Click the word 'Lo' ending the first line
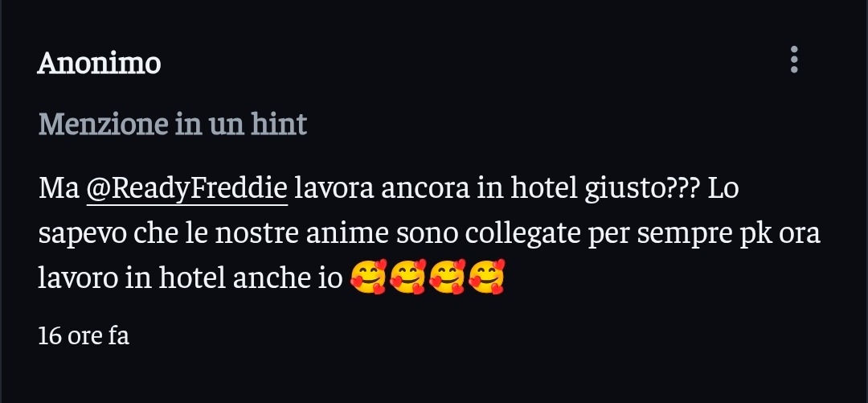868x403 pixels. pos(723,190)
